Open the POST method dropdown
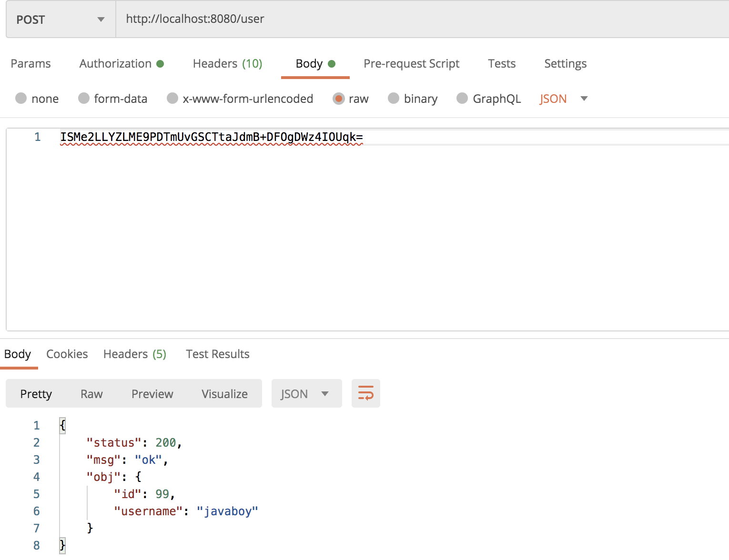729x560 pixels. [x=61, y=20]
